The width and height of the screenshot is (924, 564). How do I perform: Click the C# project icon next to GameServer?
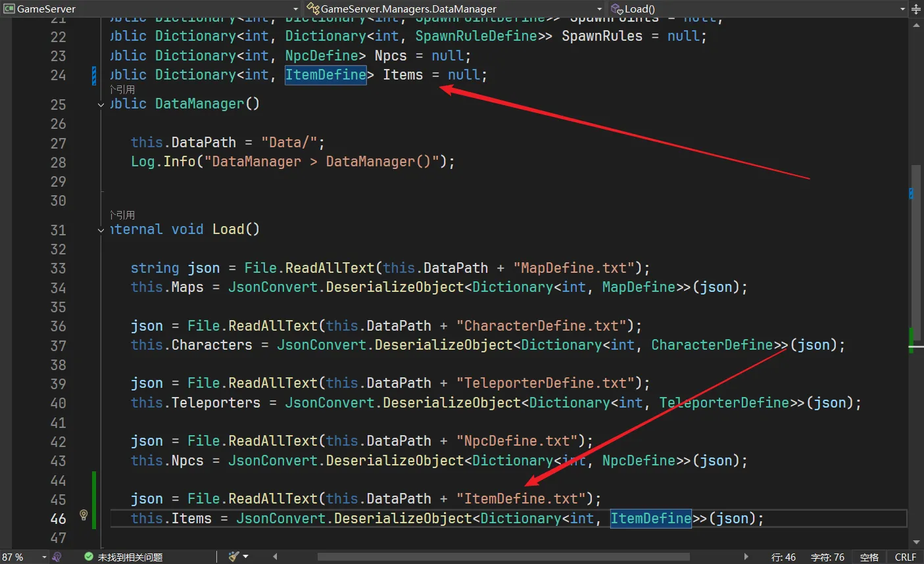click(x=9, y=9)
